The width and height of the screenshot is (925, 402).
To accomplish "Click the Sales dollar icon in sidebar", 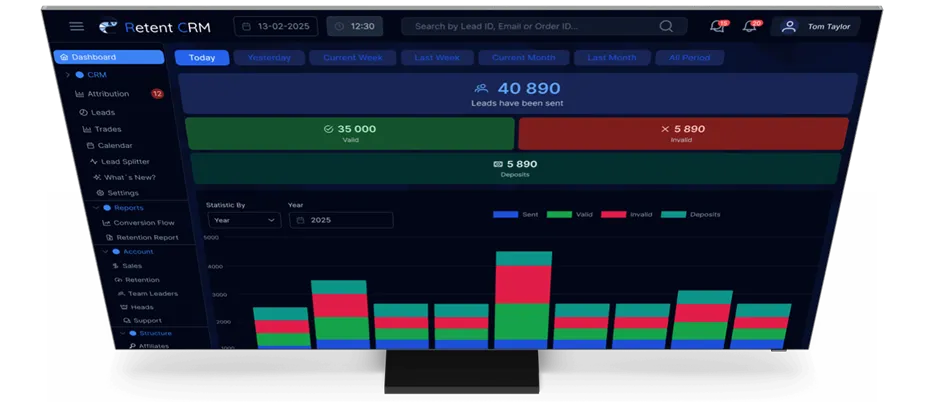I will [116, 266].
